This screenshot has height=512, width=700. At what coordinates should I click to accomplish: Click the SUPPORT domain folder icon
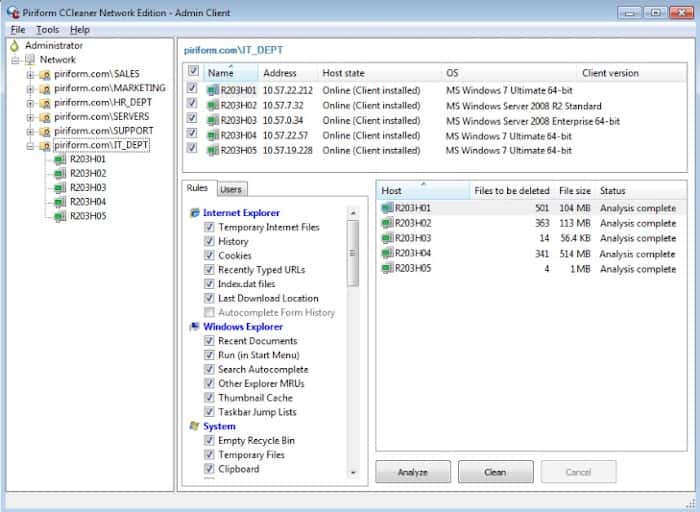click(x=44, y=131)
